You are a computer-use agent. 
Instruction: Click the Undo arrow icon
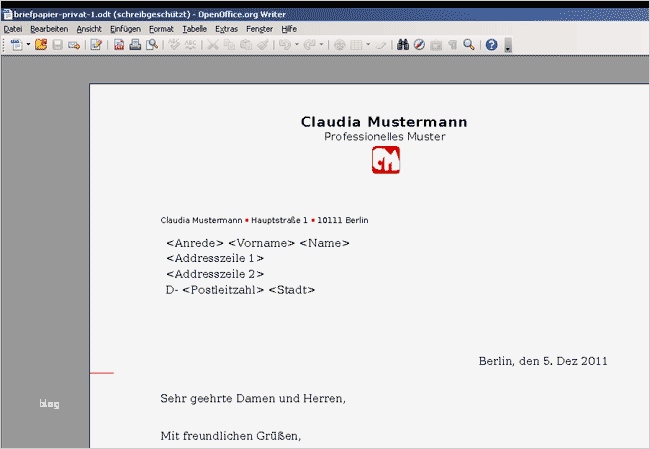click(x=285, y=44)
